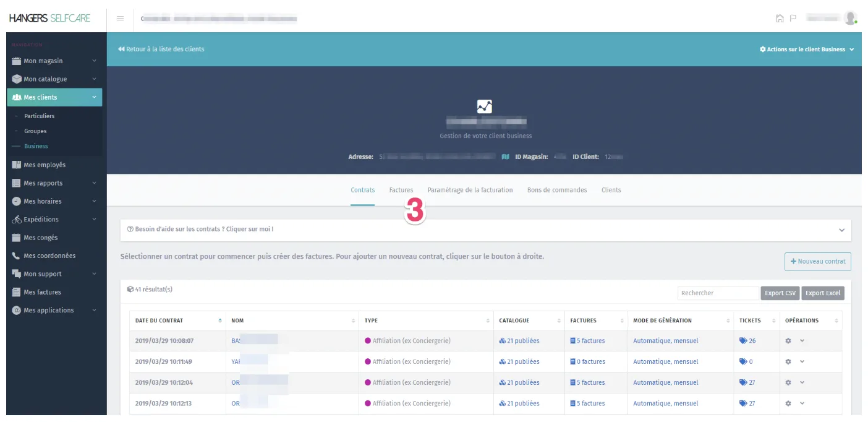The width and height of the screenshot is (868, 422).
Task: Click the chart icon above client name
Action: [485, 106]
